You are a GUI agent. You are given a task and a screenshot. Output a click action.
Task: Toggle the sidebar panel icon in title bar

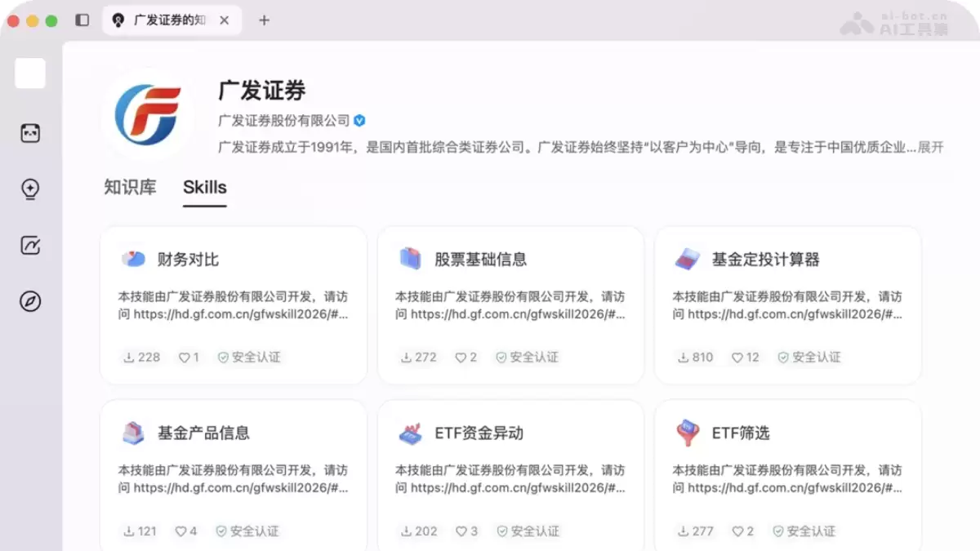coord(82,20)
